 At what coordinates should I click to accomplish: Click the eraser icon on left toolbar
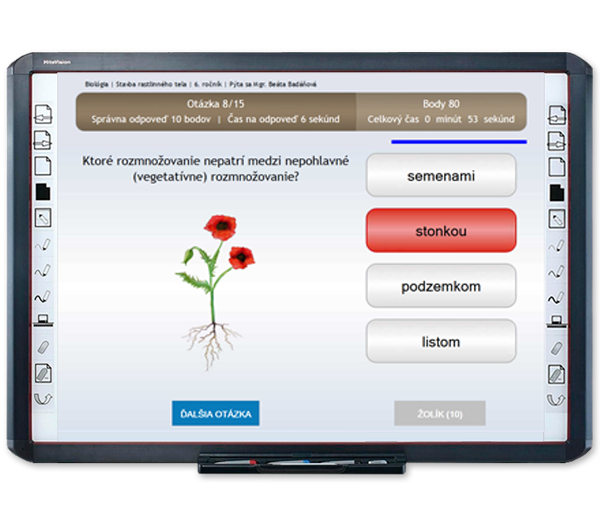pos(42,347)
